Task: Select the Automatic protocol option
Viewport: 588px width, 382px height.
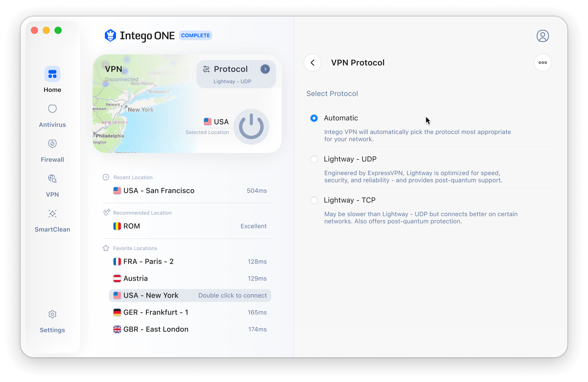Action: click(314, 118)
